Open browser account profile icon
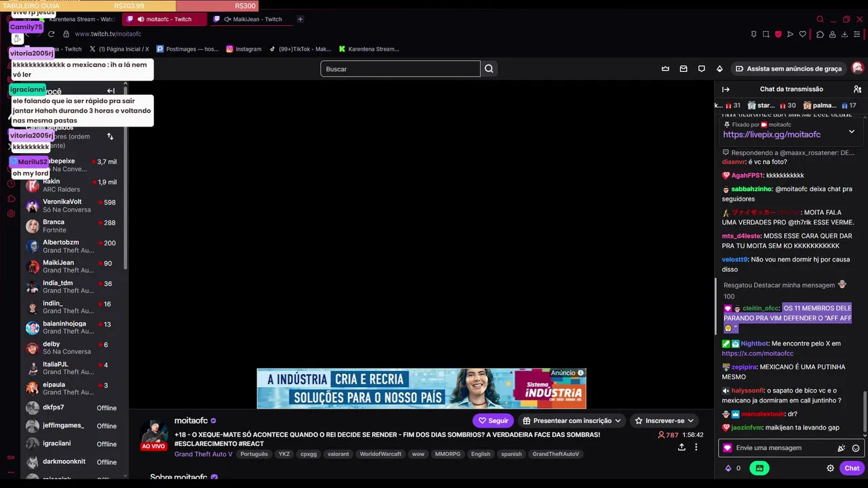This screenshot has height=488, width=868. coord(833,34)
